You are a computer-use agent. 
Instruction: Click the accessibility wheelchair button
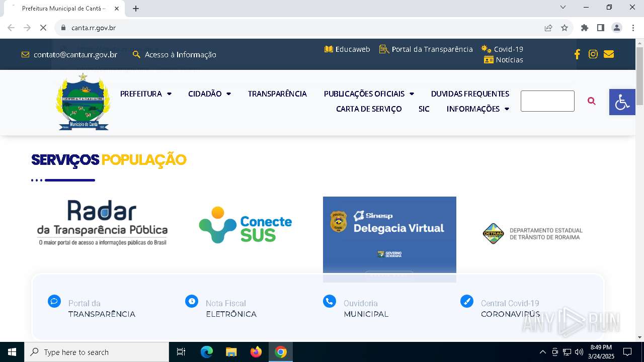coord(622,102)
